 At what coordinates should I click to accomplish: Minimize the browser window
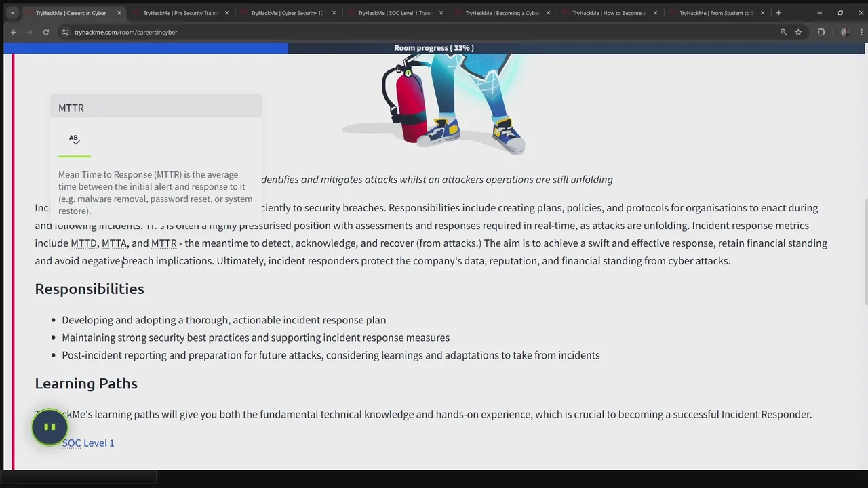[819, 13]
